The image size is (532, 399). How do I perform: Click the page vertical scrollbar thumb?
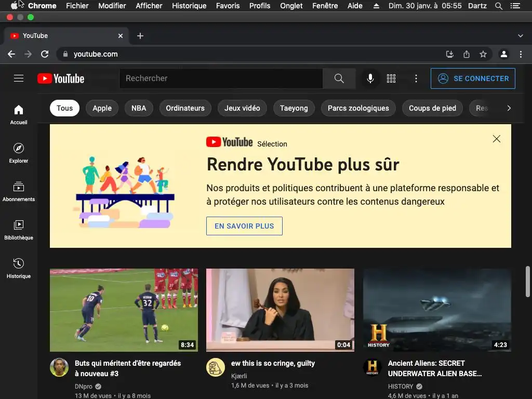528,282
